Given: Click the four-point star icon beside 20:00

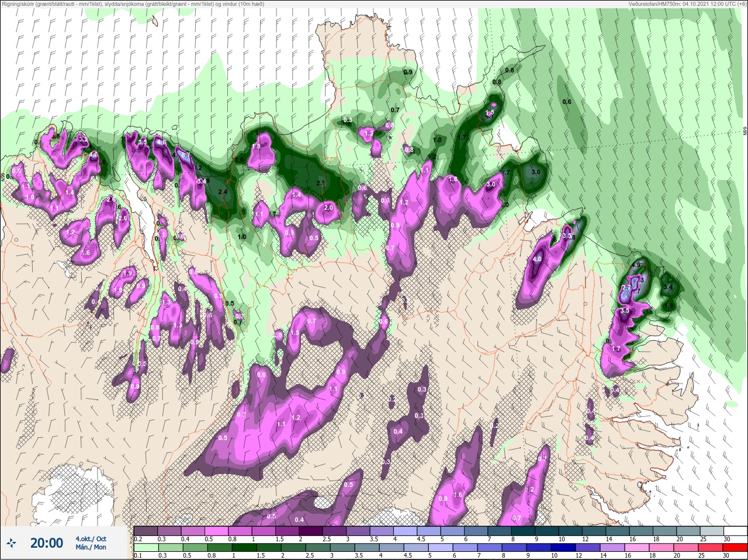Looking at the screenshot, I should (x=12, y=543).
